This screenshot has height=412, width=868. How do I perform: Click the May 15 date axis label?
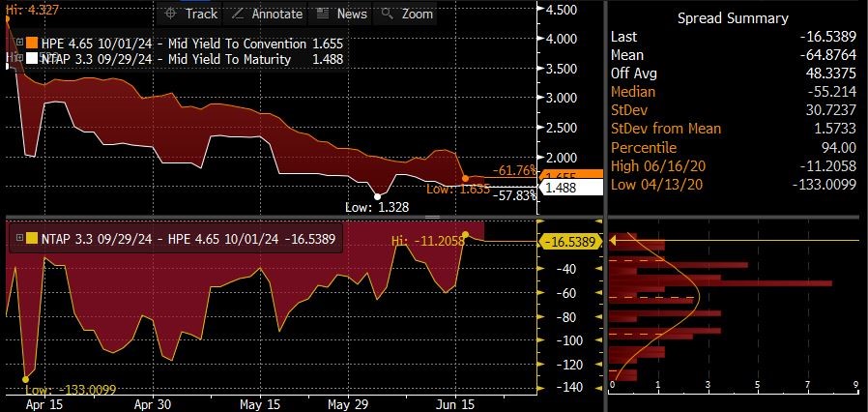[258, 403]
